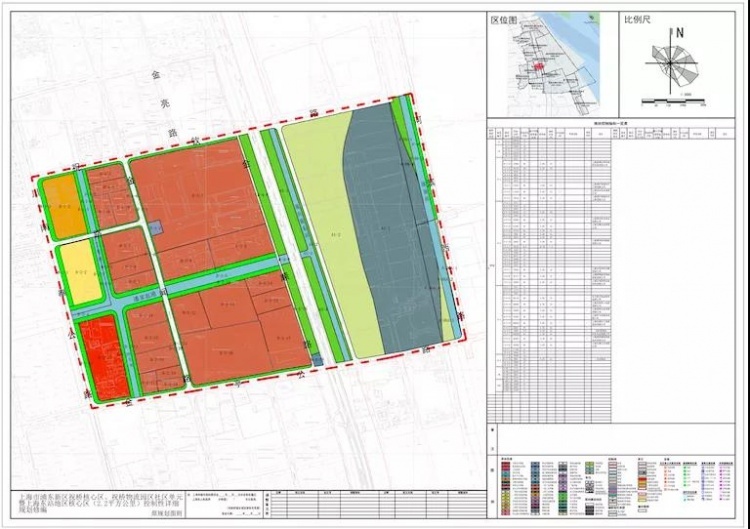Select the light yellow-green zone beside gray area
750x529 pixels.
330,234
